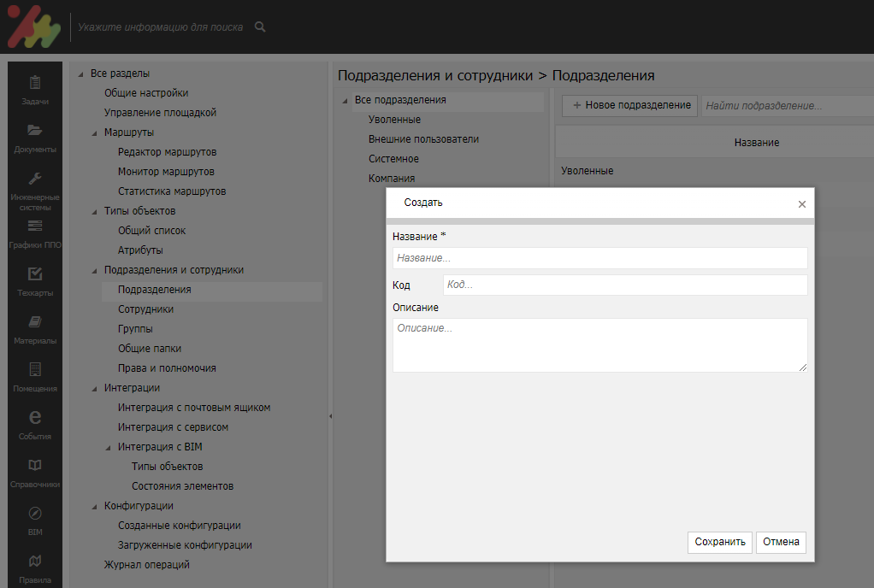Open Сотрудники in the tree
Screen dimensions: 874x588
point(145,309)
